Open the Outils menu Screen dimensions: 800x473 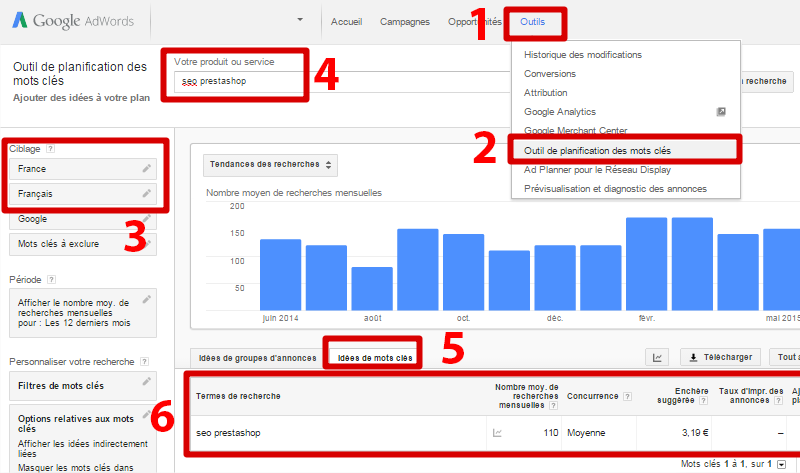pyautogui.click(x=532, y=22)
